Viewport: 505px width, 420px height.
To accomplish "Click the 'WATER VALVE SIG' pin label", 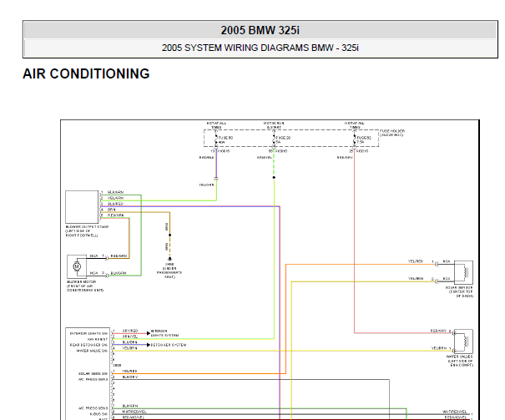I will pyautogui.click(x=92, y=351).
